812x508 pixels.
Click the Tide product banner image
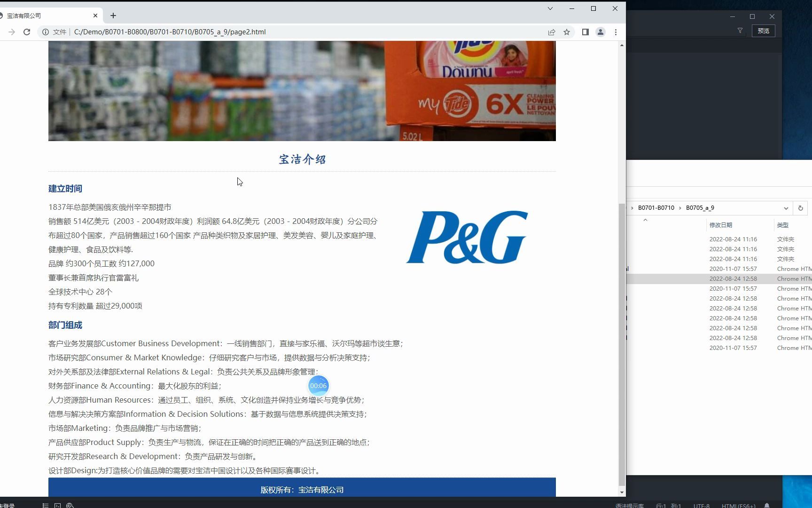(x=302, y=91)
